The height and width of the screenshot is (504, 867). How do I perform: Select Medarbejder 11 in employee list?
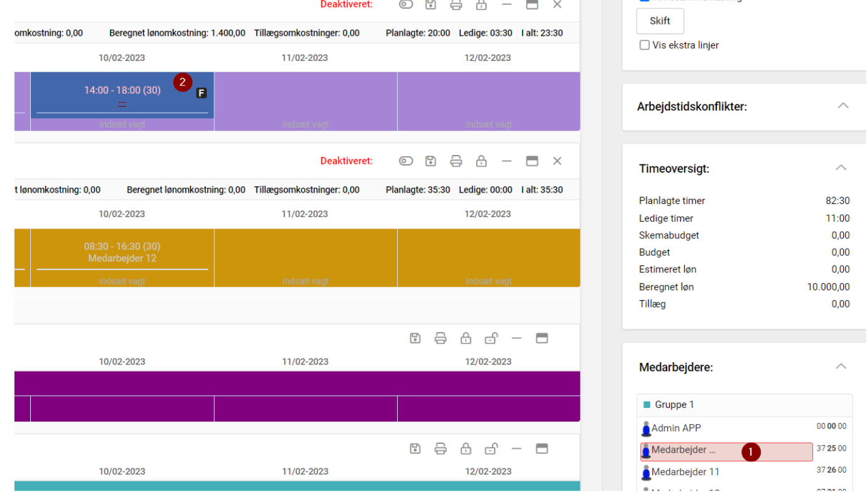[685, 472]
